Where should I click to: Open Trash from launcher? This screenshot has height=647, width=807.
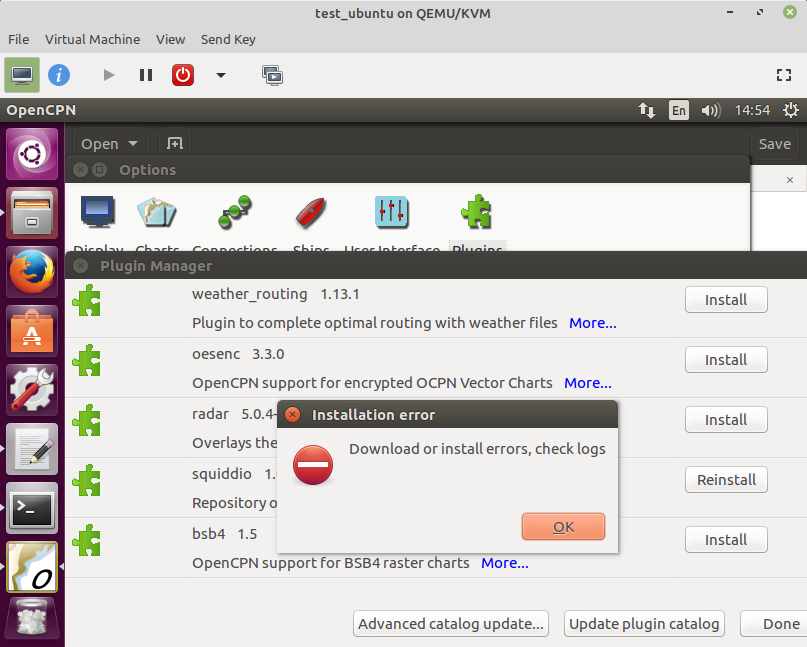click(x=32, y=619)
